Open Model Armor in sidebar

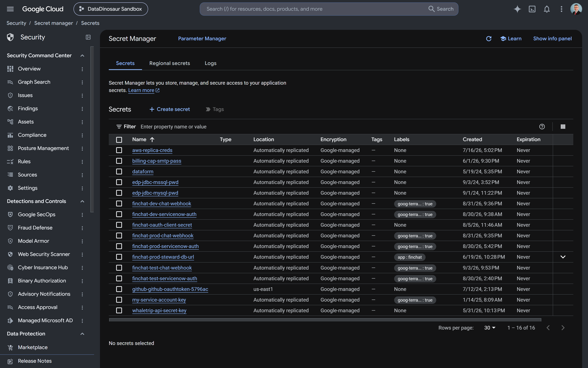point(33,241)
